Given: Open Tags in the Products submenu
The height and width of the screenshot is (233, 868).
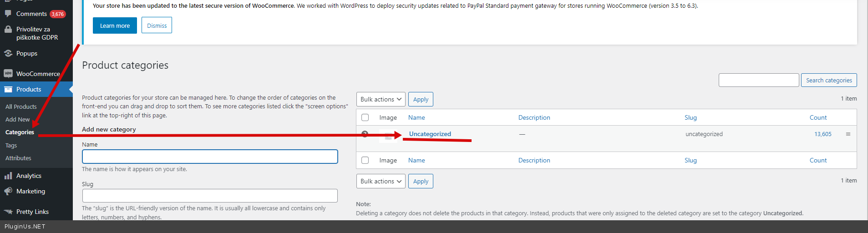Looking at the screenshot, I should (x=11, y=146).
